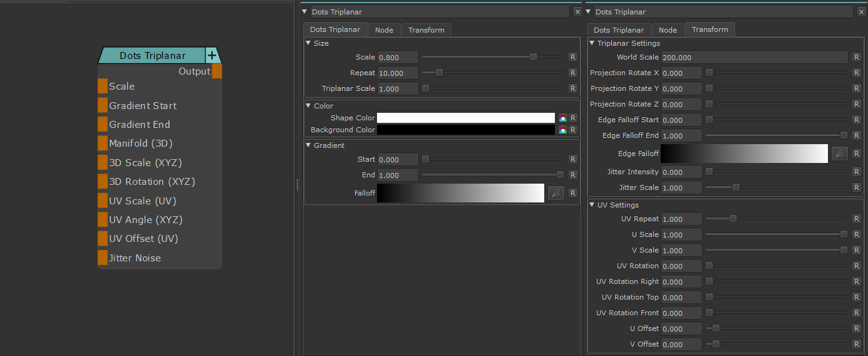Open the Edge Falloff curve editor

[839, 154]
